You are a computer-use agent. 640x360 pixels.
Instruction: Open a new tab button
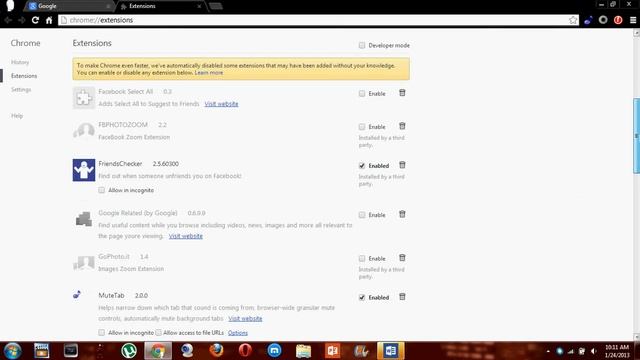216,6
